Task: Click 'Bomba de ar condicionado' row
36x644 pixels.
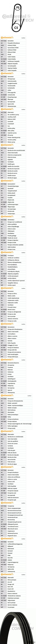Action: [x=18, y=436]
